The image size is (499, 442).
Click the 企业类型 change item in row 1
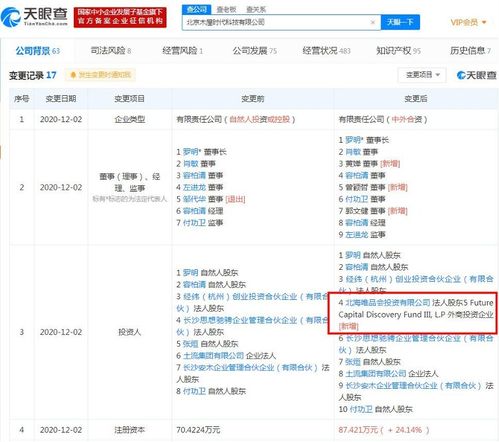(129, 119)
